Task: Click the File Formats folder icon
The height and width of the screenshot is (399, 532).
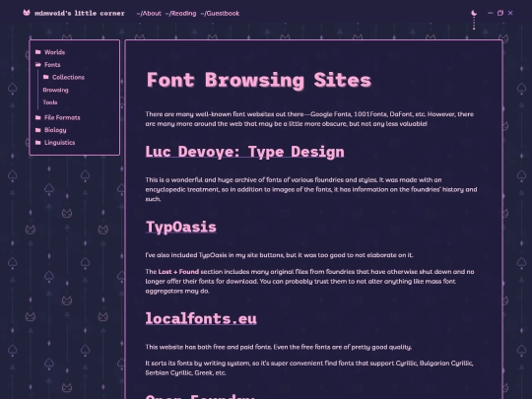Action: (x=38, y=117)
